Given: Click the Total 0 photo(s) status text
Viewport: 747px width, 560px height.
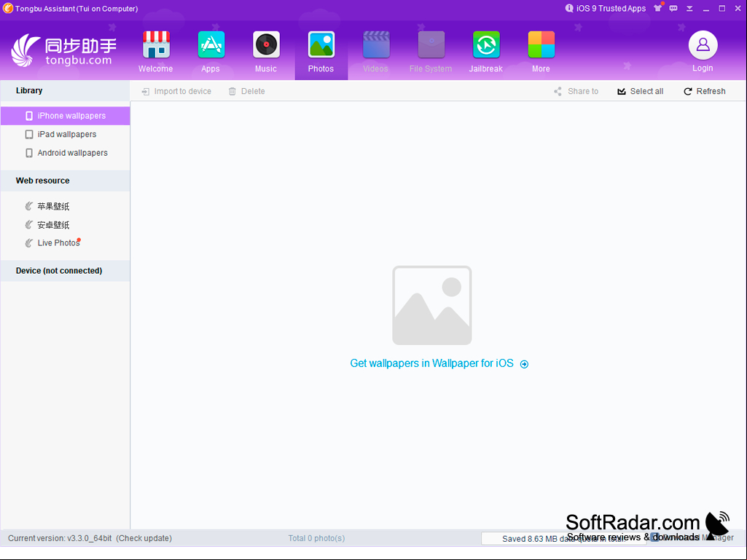Looking at the screenshot, I should pyautogui.click(x=316, y=538).
